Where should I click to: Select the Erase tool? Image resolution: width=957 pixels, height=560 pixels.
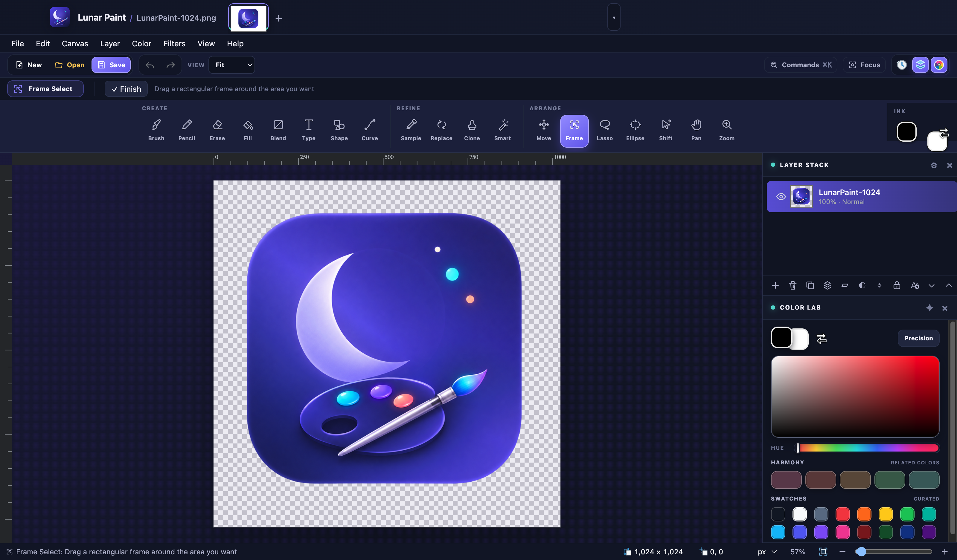pyautogui.click(x=217, y=131)
